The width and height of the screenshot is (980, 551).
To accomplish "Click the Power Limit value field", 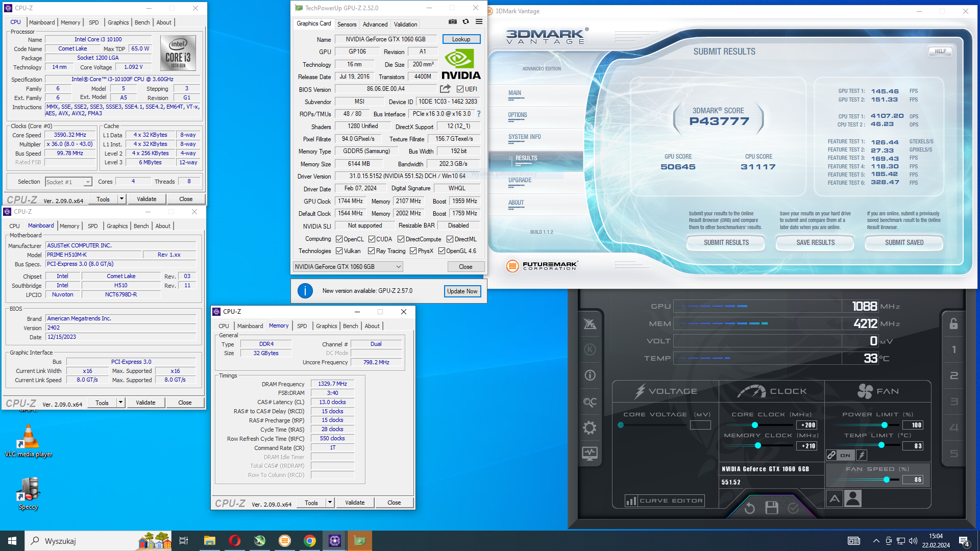I will (x=914, y=425).
